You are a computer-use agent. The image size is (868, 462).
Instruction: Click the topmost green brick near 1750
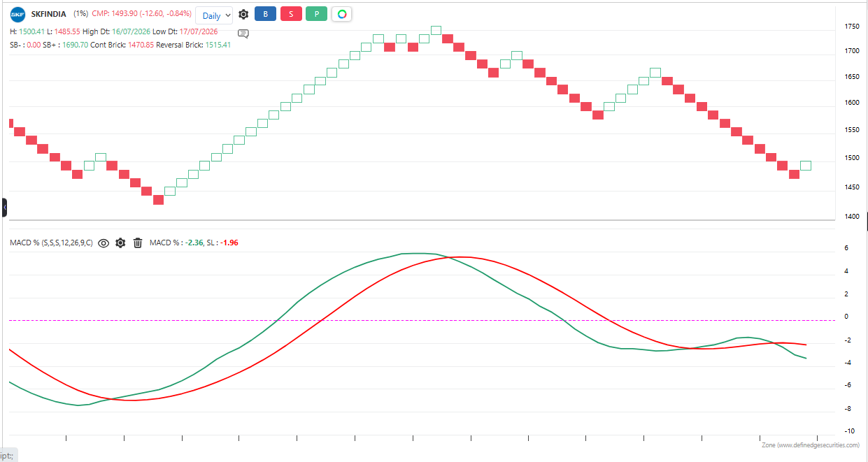[436, 30]
